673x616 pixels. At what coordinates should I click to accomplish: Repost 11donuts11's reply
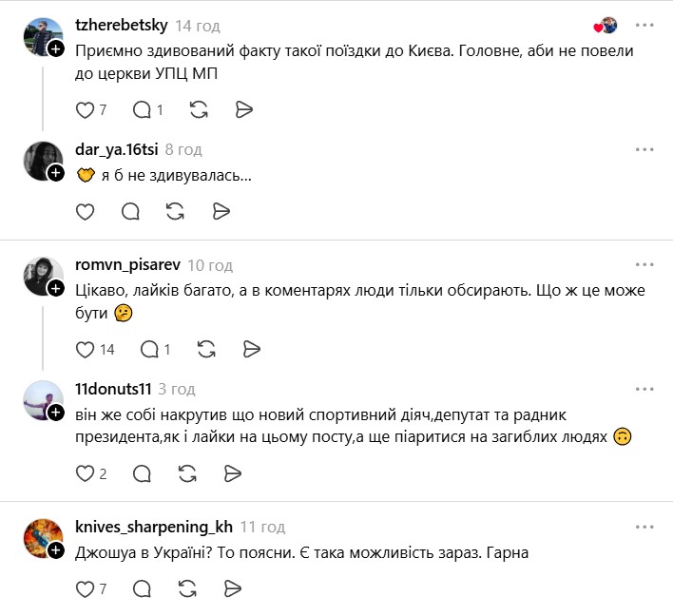(187, 472)
